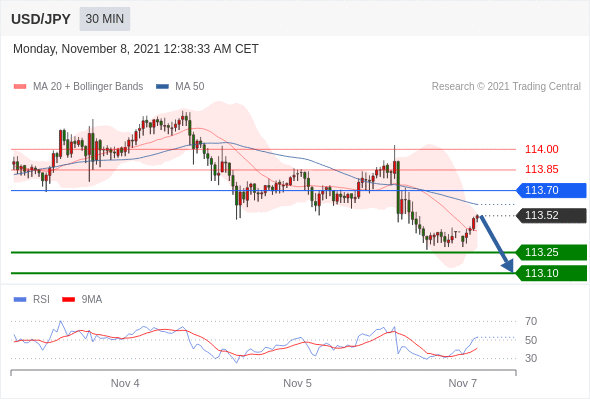
Task: Click the RSI 50 axis label
Action: [531, 340]
